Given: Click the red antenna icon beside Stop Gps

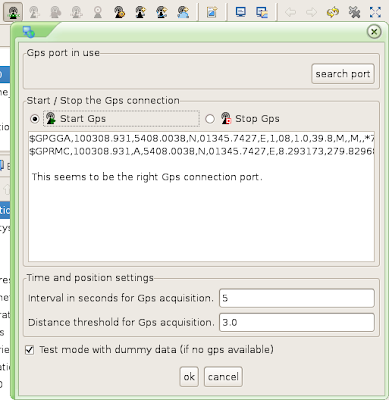Looking at the screenshot, I should click(x=226, y=118).
